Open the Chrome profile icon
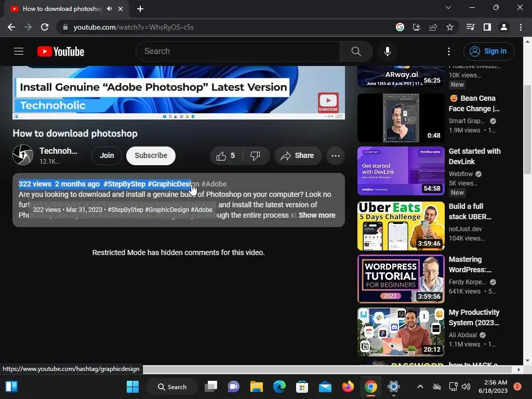 coord(504,27)
